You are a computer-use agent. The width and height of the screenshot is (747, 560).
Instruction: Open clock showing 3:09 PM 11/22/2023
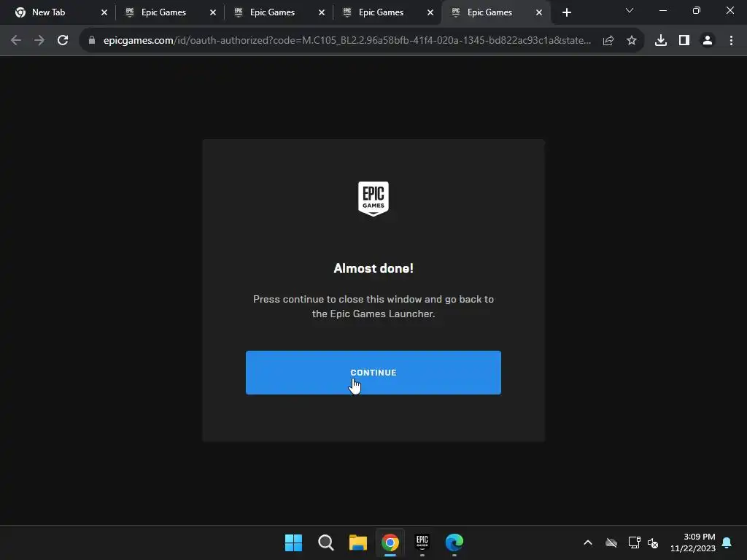pyautogui.click(x=693, y=542)
